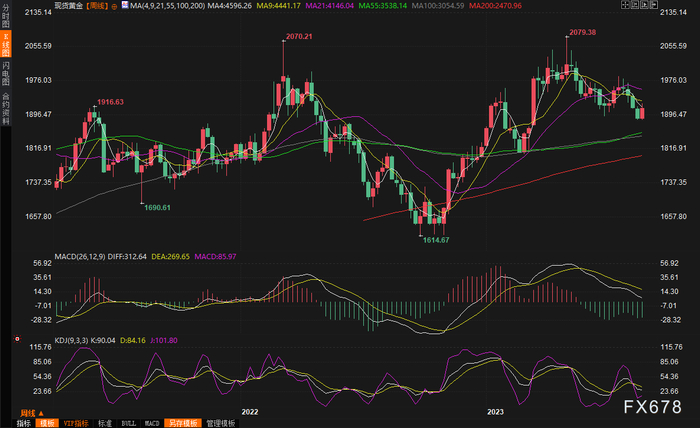
Task: Click the crosshair icon at top right
Action: pyautogui.click(x=625, y=5)
